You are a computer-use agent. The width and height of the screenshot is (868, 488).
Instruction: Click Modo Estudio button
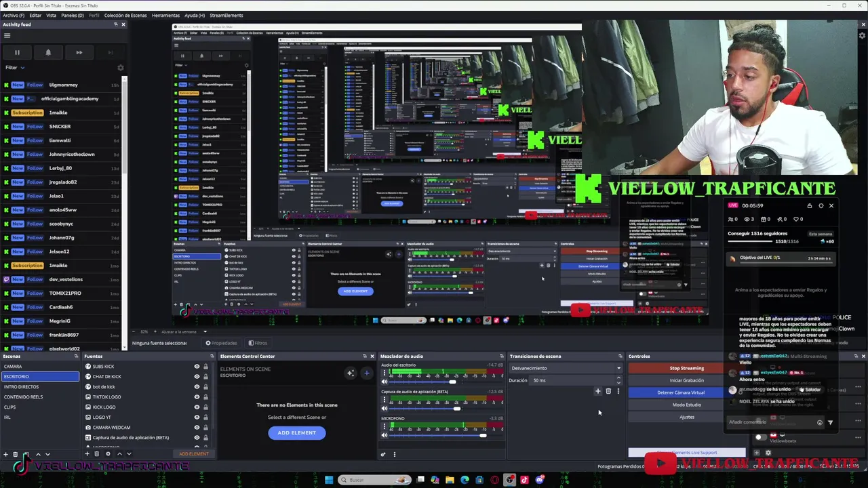[686, 405]
